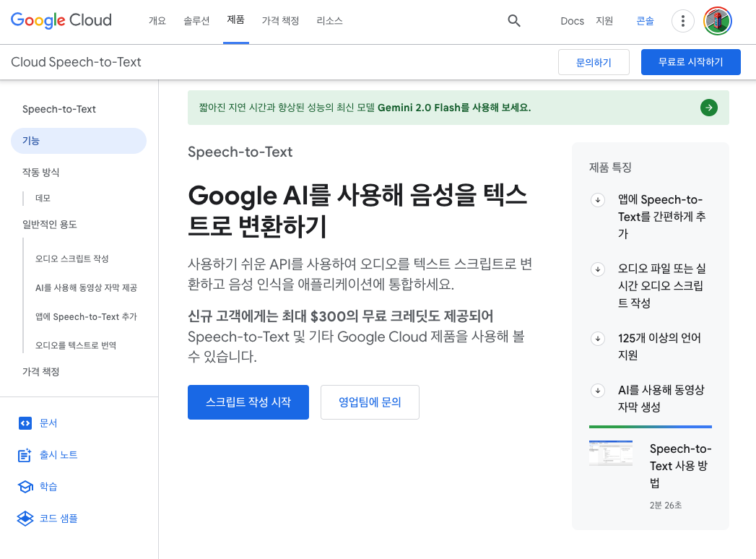This screenshot has width=756, height=559.
Task: Select sidebar 가격 책정 item
Action: click(40, 371)
